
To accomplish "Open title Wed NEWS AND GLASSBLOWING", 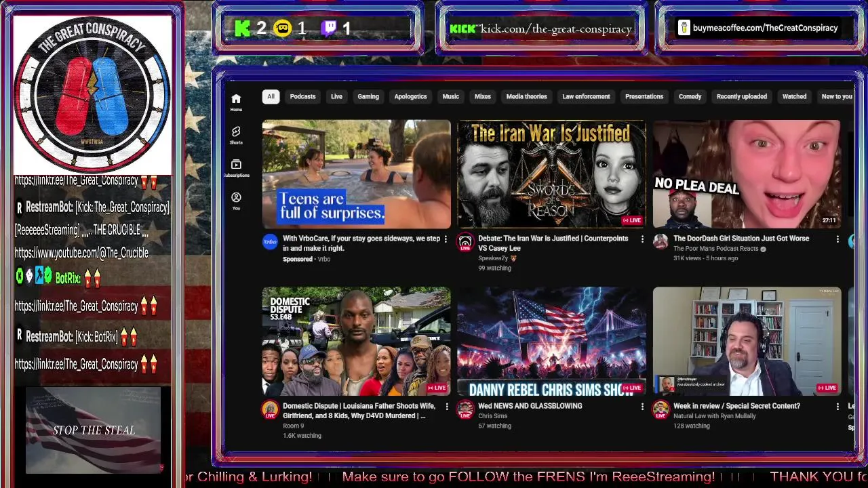I will tap(530, 406).
